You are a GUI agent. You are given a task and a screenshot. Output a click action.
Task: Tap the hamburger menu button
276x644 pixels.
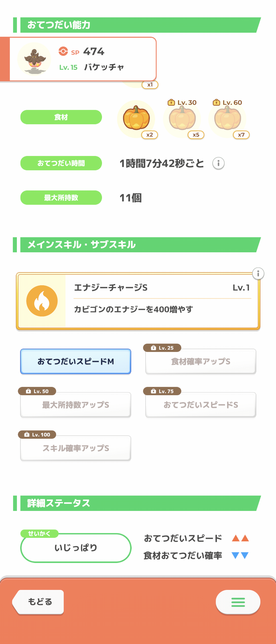coord(238,602)
